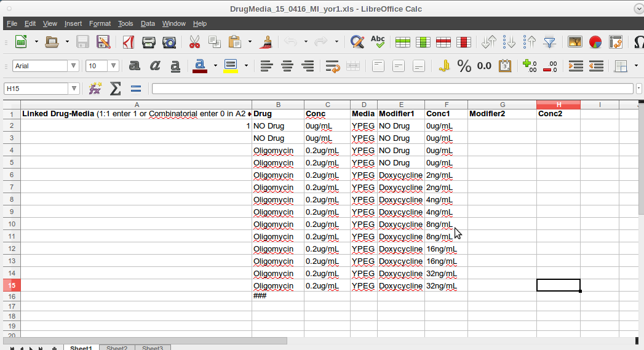Toggle wrap text for cells
The height and width of the screenshot is (350, 644).
click(x=333, y=66)
